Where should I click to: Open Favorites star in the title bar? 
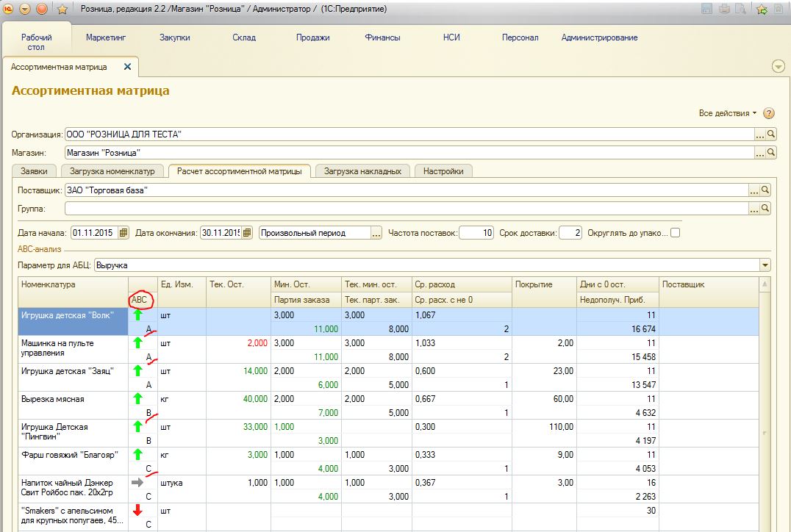click(62, 9)
